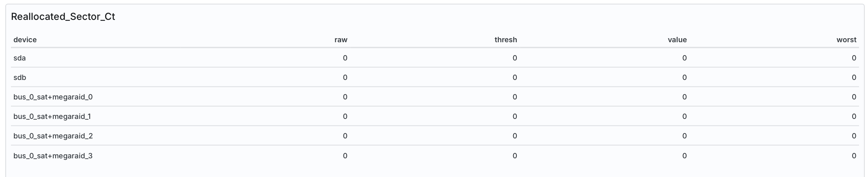This screenshot has height=177, width=868.
Task: Sort table by the value column header
Action: [677, 40]
